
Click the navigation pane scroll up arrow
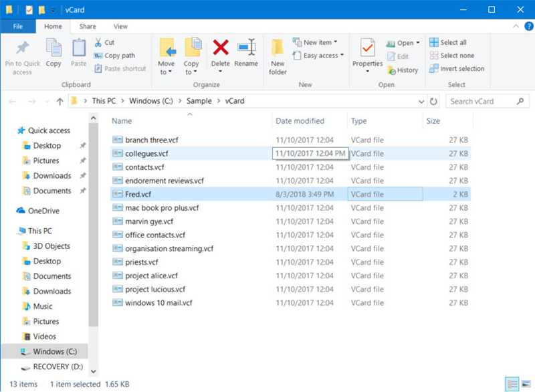pos(94,118)
